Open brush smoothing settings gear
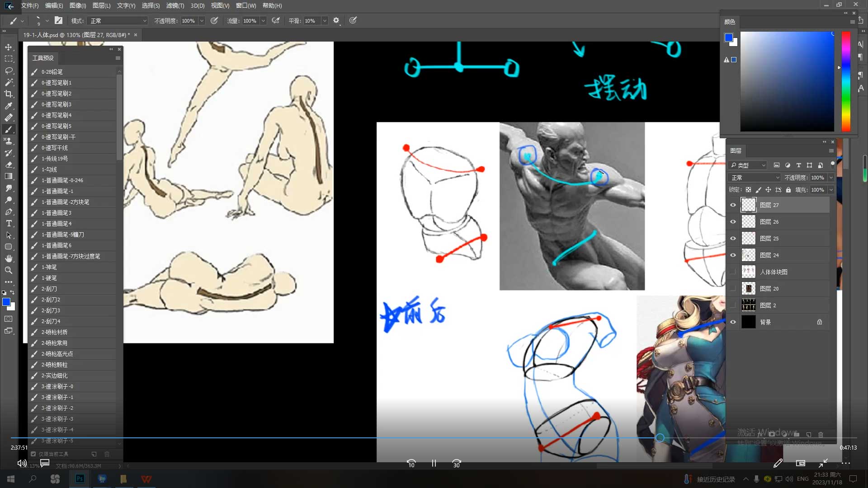Image resolution: width=868 pixels, height=488 pixels. point(336,21)
